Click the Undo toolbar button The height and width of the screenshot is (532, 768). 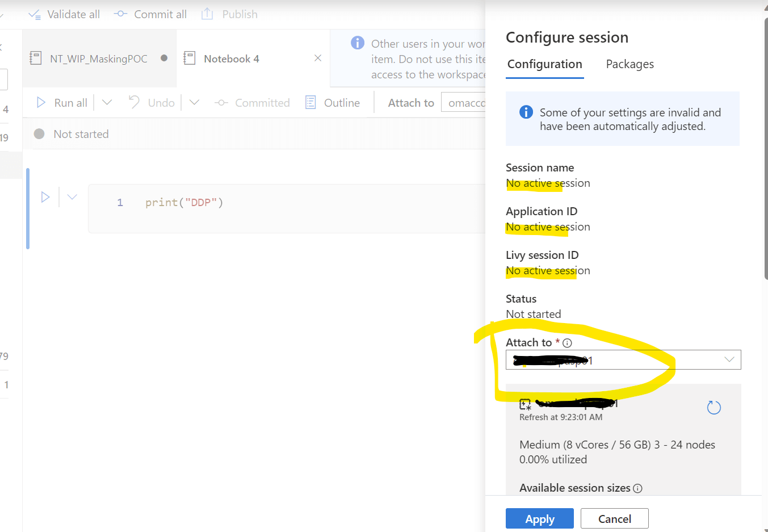click(152, 103)
